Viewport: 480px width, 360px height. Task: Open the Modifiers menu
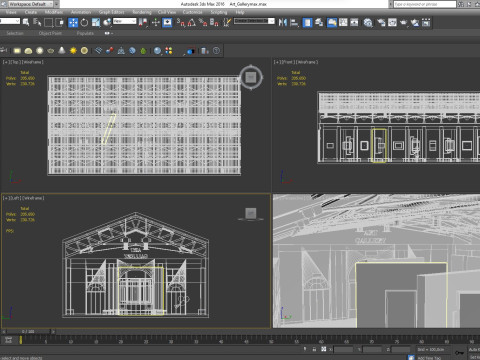coord(54,12)
